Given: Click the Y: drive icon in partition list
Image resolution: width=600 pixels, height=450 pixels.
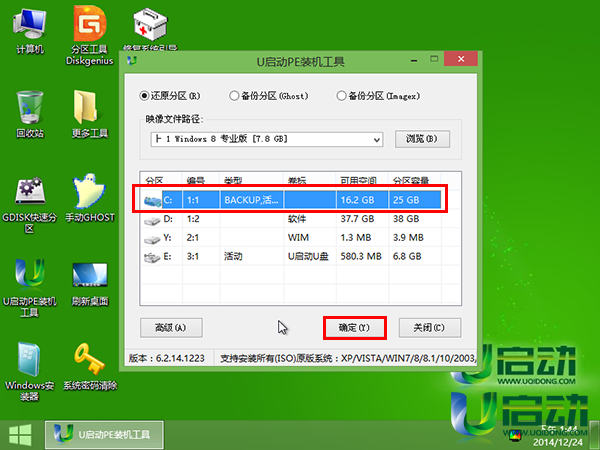Looking at the screenshot, I should coord(152,240).
